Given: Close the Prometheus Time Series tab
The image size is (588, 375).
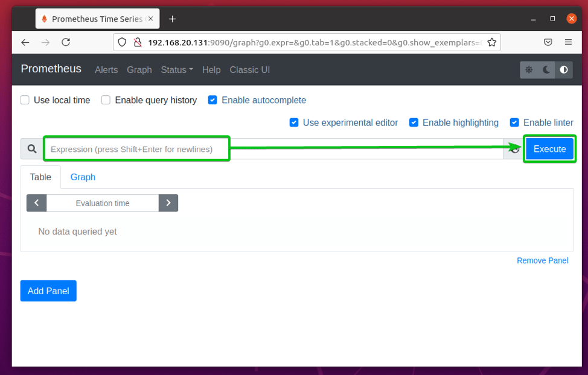Looking at the screenshot, I should (151, 18).
